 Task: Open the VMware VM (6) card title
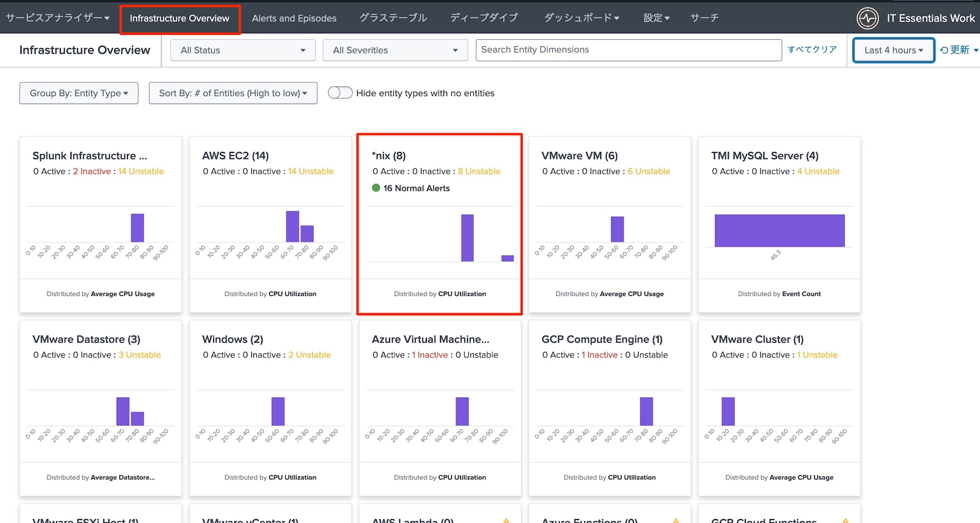[580, 156]
